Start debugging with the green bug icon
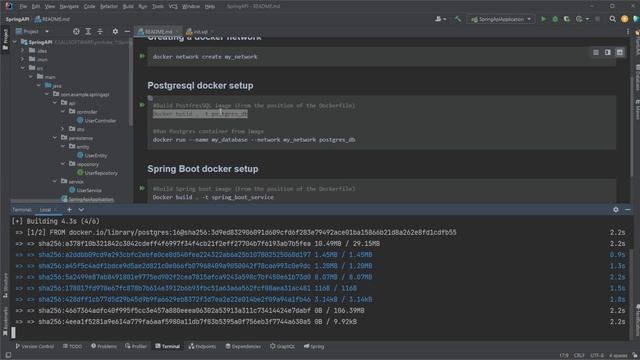Image resolution: width=640 pixels, height=360 pixels. [x=555, y=19]
